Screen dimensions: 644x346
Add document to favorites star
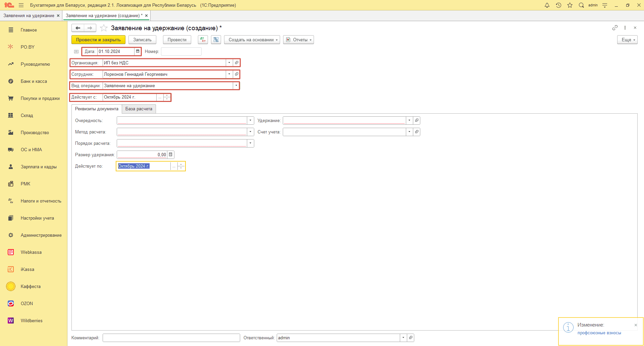click(x=104, y=28)
